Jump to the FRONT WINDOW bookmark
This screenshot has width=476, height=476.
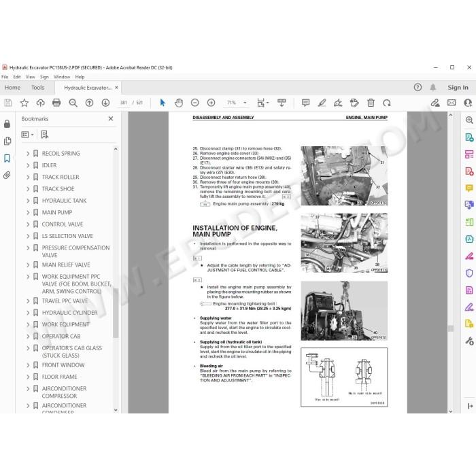click(x=63, y=365)
